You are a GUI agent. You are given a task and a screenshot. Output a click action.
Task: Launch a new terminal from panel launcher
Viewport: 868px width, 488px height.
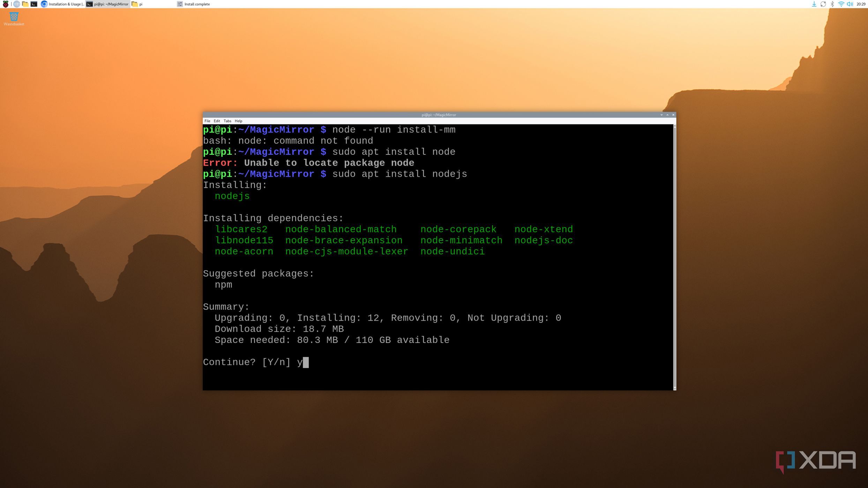34,4
